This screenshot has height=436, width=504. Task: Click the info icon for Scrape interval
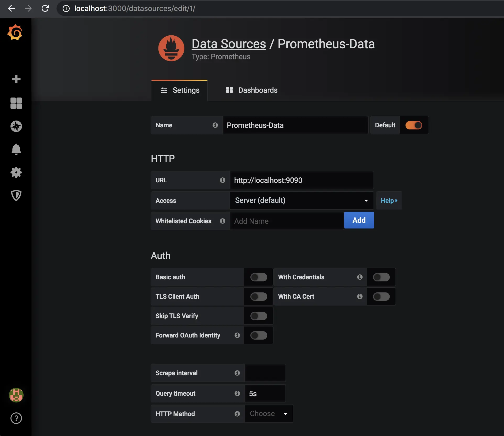[237, 373]
